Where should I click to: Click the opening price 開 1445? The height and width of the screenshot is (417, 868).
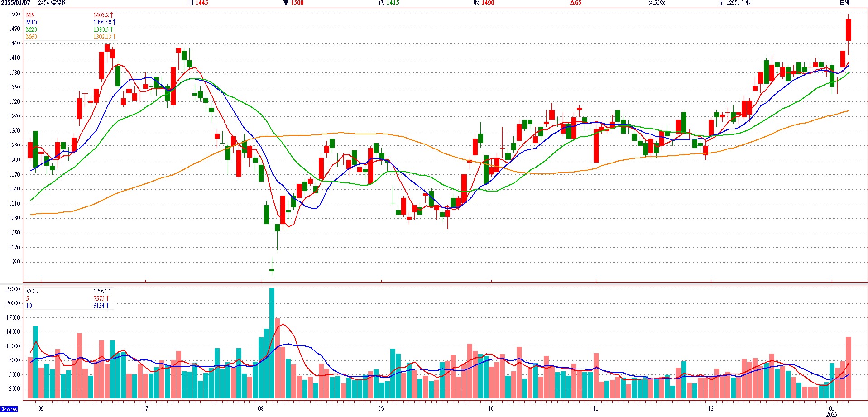pos(198,3)
